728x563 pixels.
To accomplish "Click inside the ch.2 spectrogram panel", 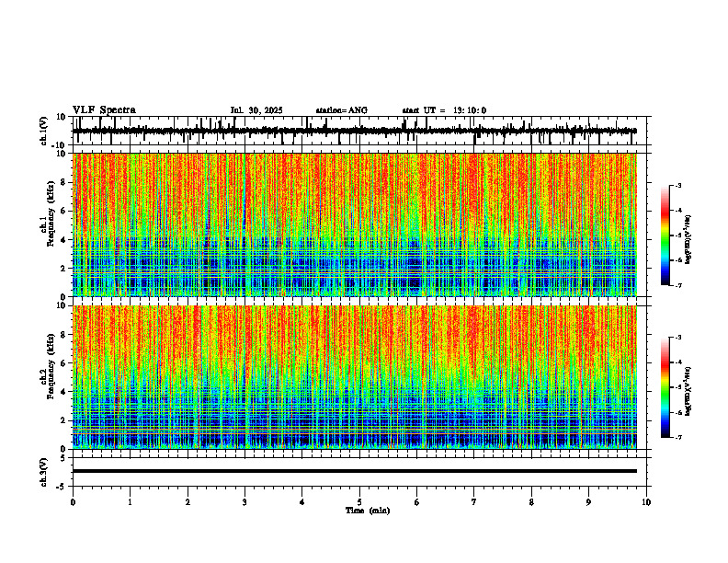I will coord(355,377).
